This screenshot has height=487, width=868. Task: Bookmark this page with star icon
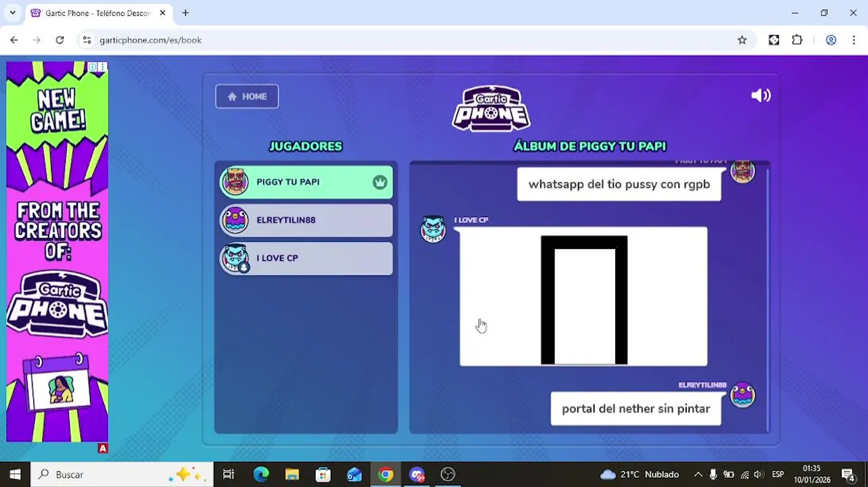coord(742,40)
